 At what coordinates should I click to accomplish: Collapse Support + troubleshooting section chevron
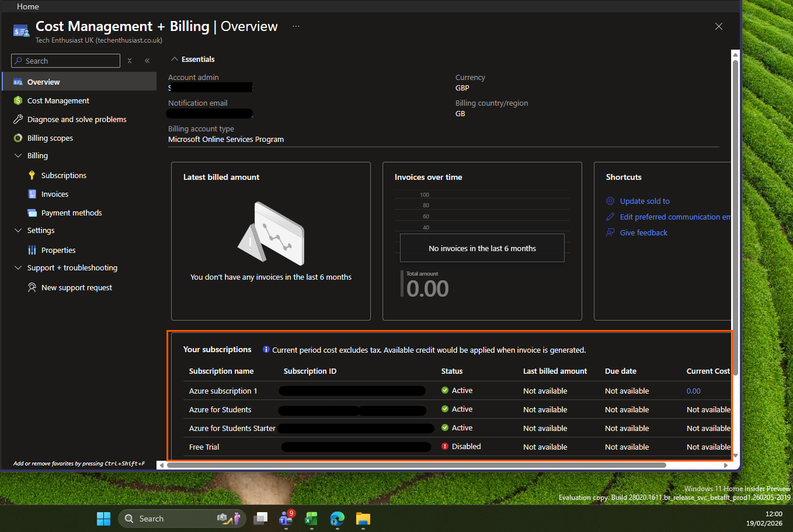(18, 267)
